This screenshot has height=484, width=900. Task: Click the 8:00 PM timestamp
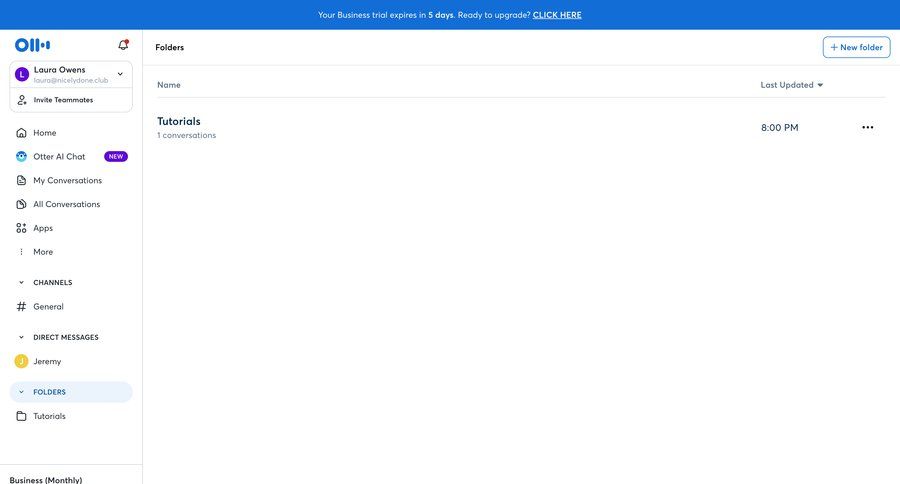click(x=779, y=127)
